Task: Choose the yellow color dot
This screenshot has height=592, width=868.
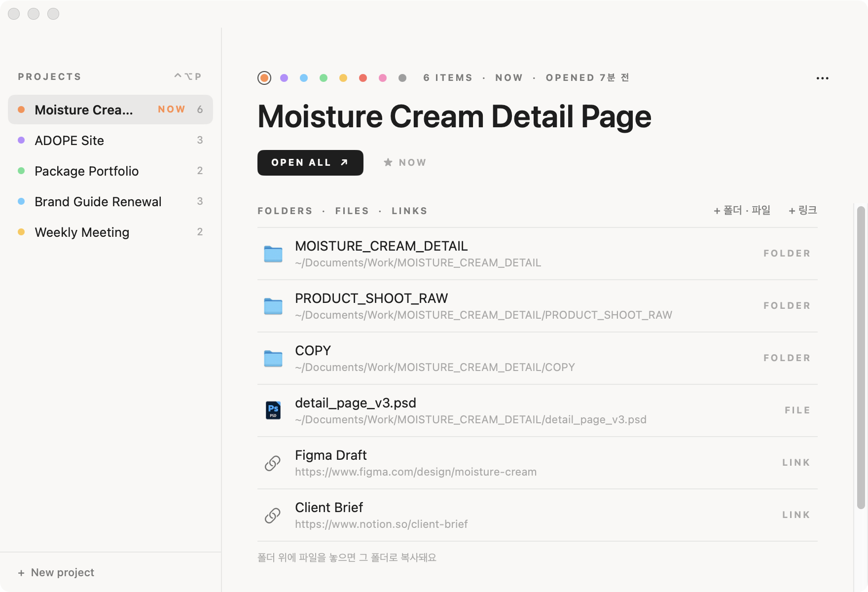Action: [343, 78]
